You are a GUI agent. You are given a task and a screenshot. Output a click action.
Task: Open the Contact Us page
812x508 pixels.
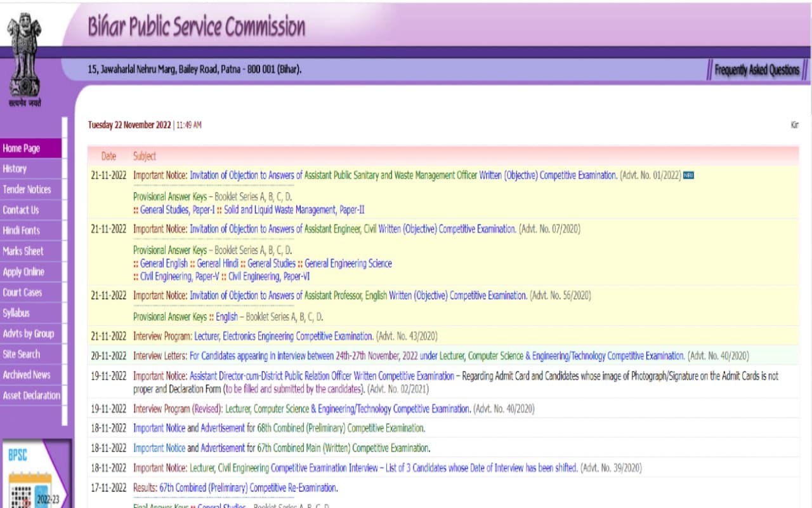[20, 210]
